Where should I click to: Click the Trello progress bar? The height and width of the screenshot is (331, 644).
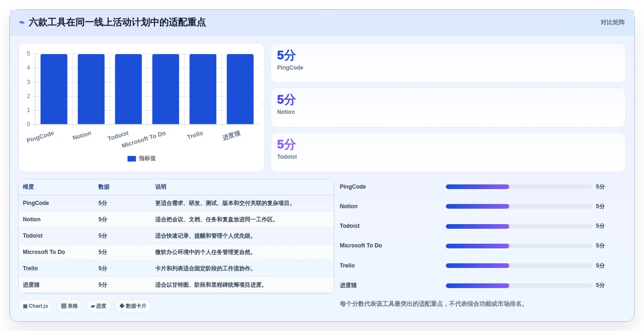(x=519, y=266)
